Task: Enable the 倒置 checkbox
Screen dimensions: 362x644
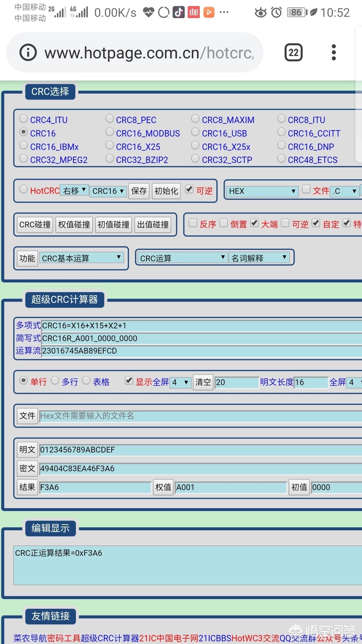Action: 224,223
